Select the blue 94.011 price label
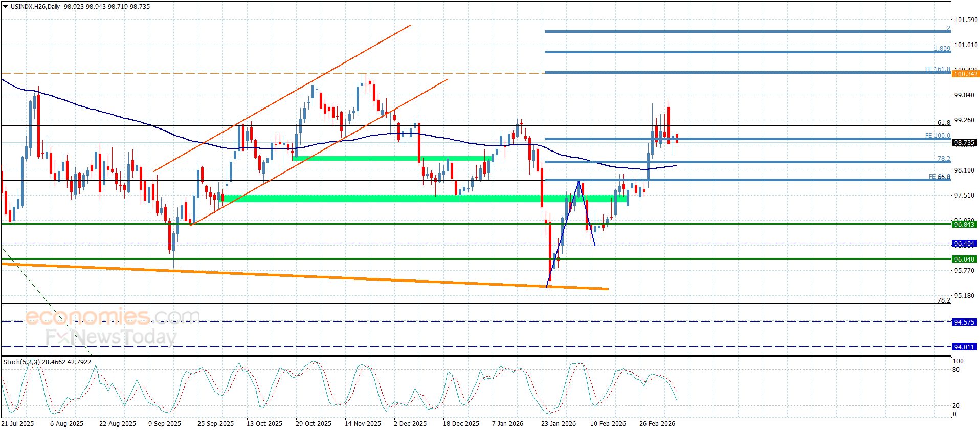Viewport: 980px width, 430px height. pos(965,347)
